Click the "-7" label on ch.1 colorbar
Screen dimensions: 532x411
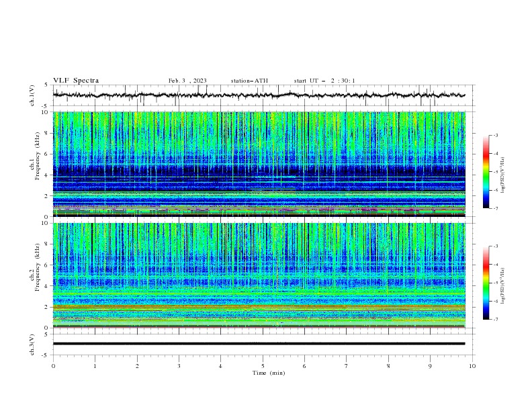pyautogui.click(x=496, y=208)
